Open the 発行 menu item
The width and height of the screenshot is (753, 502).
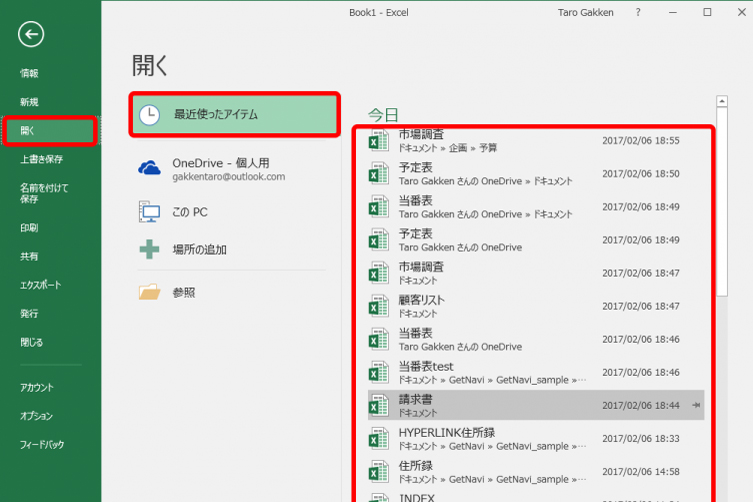pyautogui.click(x=29, y=314)
